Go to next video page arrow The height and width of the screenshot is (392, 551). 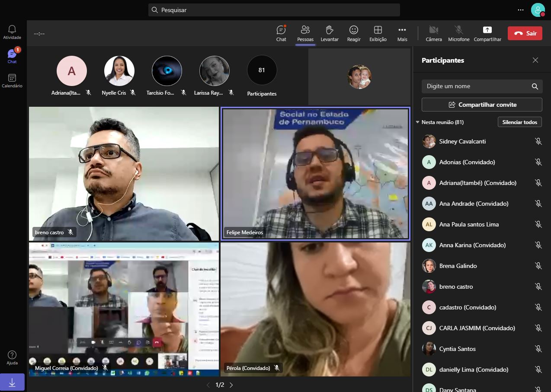tap(231, 385)
